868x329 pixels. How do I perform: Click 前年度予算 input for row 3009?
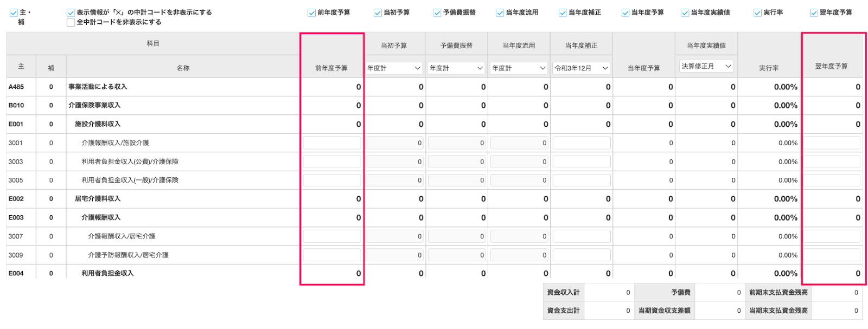click(331, 255)
